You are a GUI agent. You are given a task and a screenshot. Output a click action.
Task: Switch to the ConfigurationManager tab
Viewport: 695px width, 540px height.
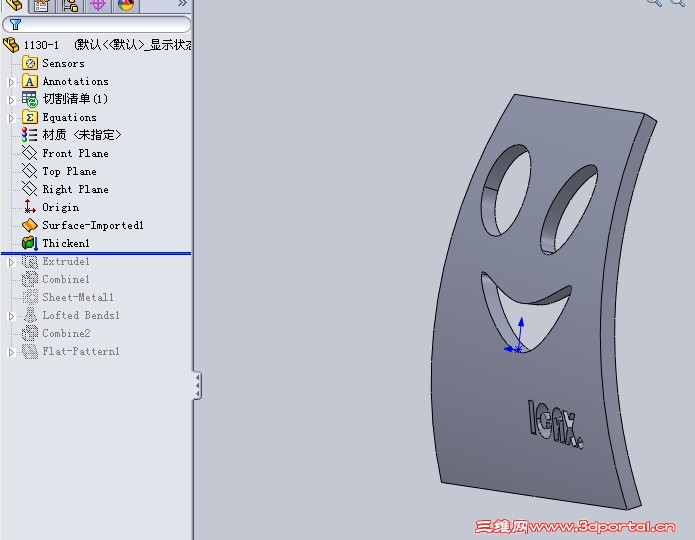(x=70, y=5)
